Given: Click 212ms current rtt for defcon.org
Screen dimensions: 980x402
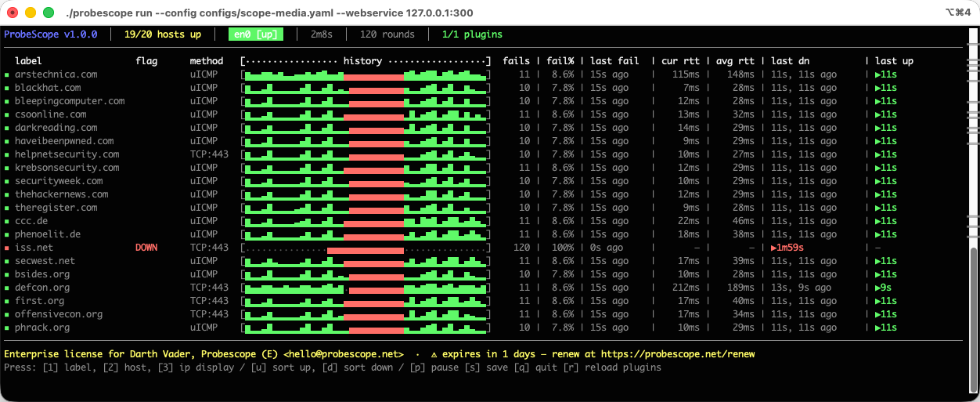Looking at the screenshot, I should point(686,288).
